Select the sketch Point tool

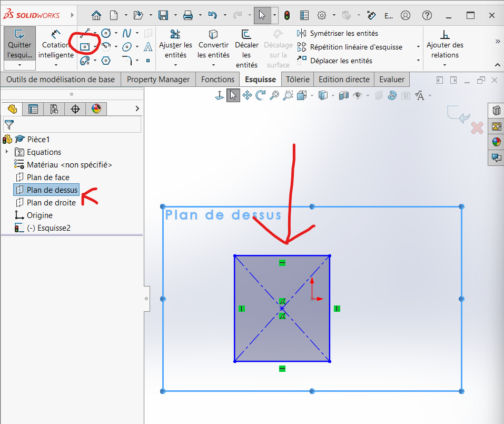148,61
